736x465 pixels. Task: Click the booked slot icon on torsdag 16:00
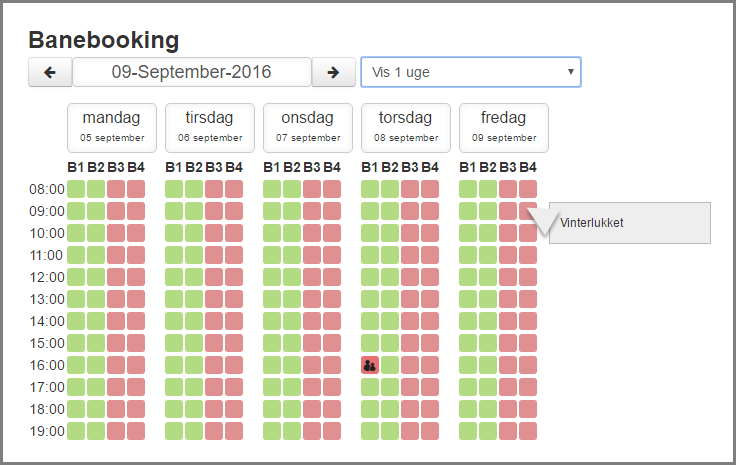point(370,365)
